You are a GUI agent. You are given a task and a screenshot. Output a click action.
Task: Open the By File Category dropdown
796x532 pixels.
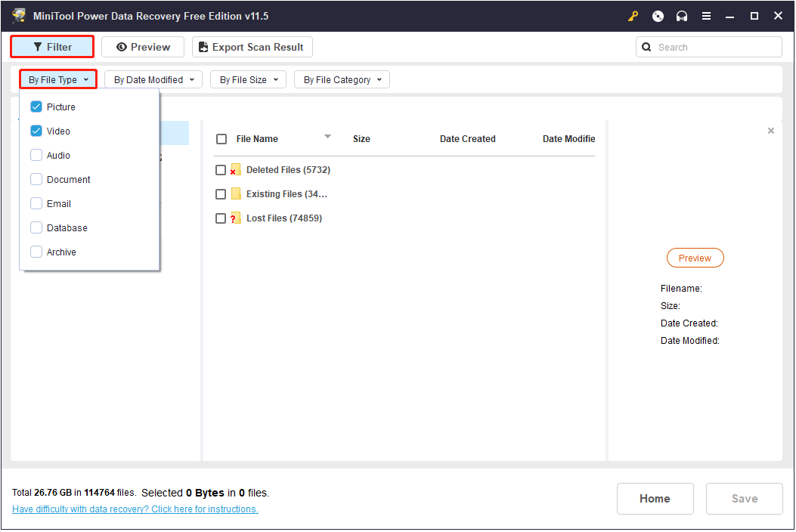pyautogui.click(x=342, y=79)
